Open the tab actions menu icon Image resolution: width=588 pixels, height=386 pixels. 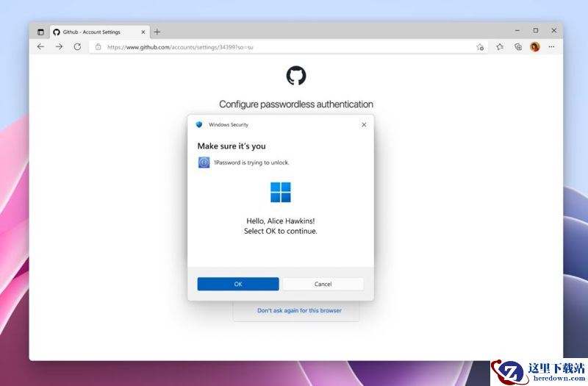point(41,32)
